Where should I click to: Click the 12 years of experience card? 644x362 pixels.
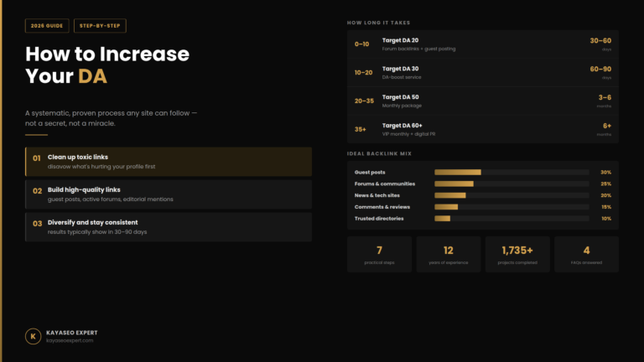[448, 254]
